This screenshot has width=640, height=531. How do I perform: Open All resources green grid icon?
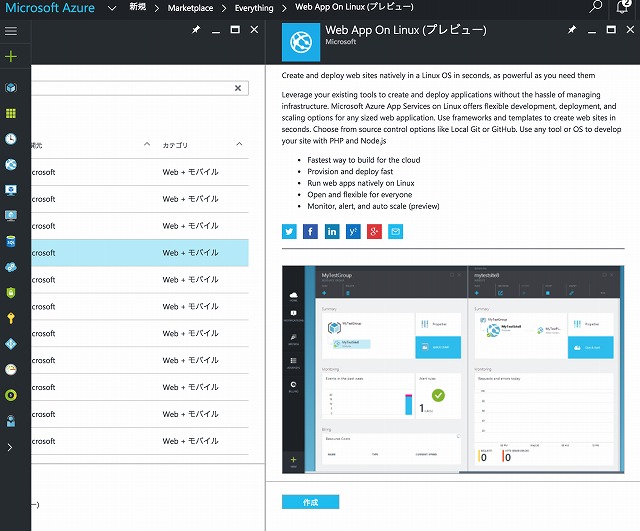point(11,113)
